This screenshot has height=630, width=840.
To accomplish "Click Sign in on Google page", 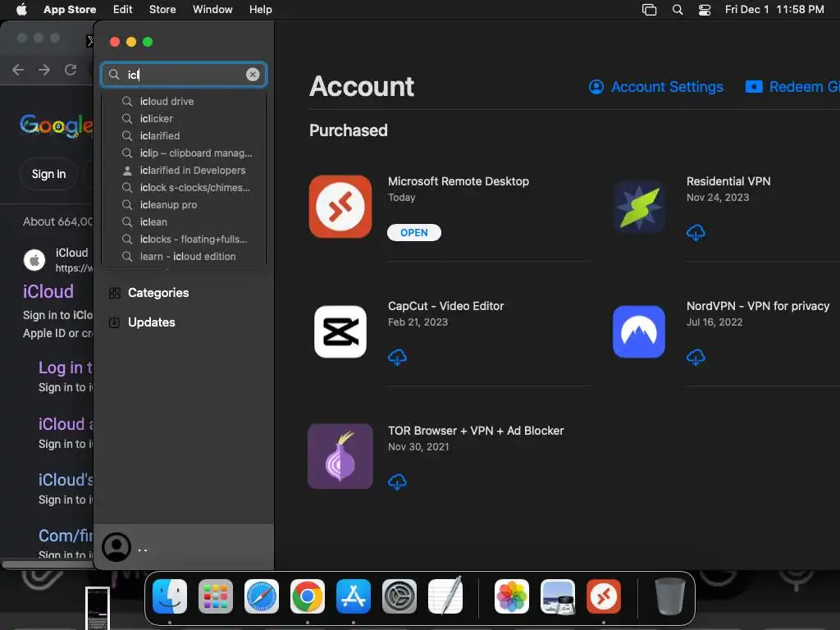I will 48,174.
